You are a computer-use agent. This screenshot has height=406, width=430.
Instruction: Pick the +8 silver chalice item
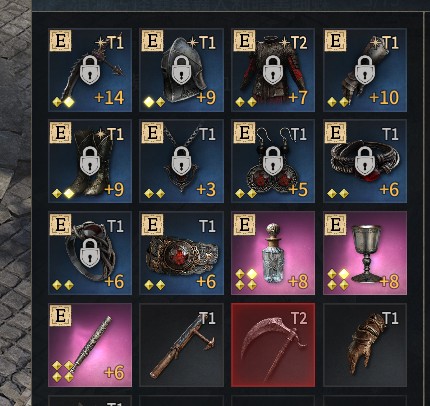(x=365, y=253)
